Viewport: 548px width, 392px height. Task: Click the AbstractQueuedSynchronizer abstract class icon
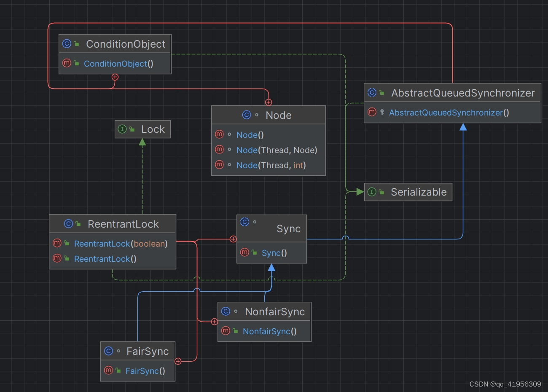coord(372,92)
